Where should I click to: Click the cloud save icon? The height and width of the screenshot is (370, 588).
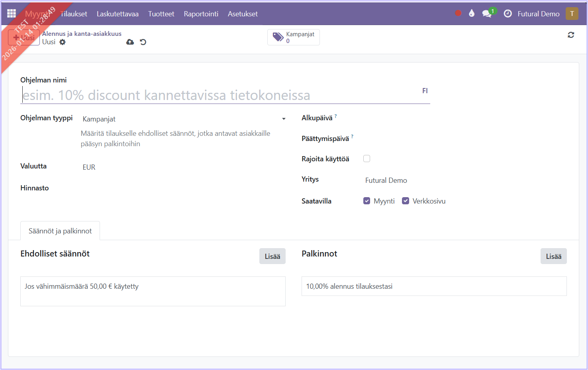coord(130,42)
